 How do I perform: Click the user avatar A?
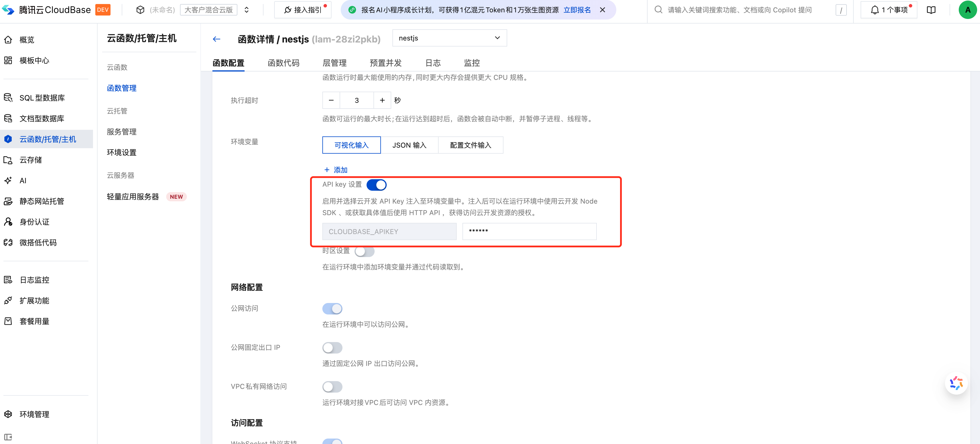pos(967,10)
